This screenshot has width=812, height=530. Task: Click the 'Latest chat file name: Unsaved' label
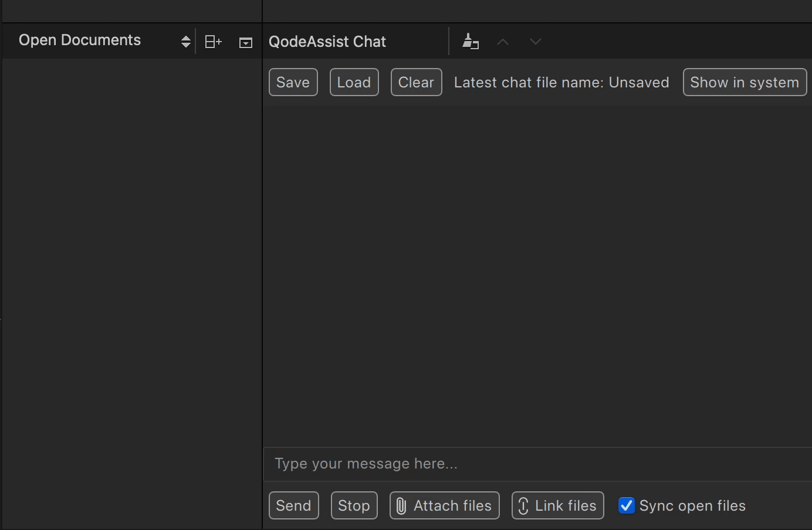[561, 83]
